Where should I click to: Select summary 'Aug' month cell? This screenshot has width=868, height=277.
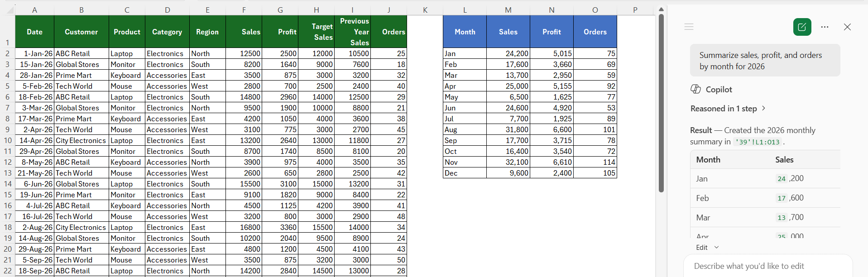point(465,129)
